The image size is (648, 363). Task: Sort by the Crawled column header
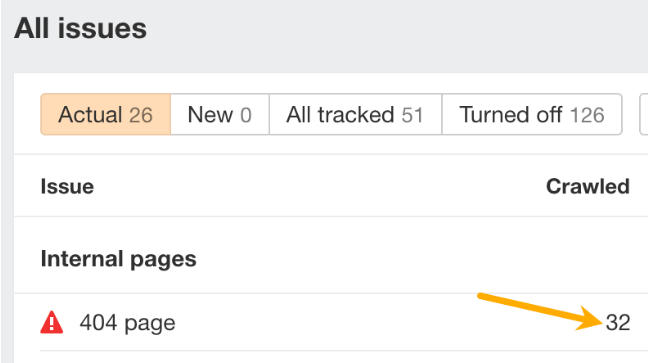(588, 186)
